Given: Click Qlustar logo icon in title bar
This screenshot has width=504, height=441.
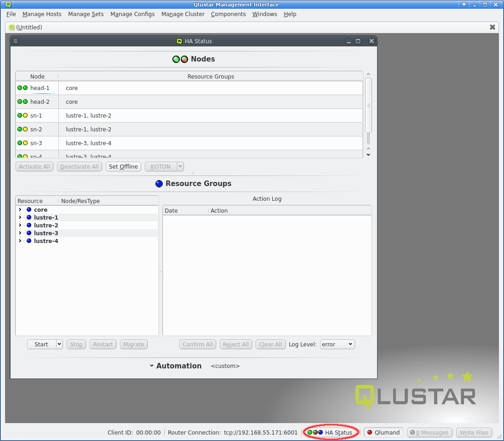Looking at the screenshot, I should [x=8, y=5].
